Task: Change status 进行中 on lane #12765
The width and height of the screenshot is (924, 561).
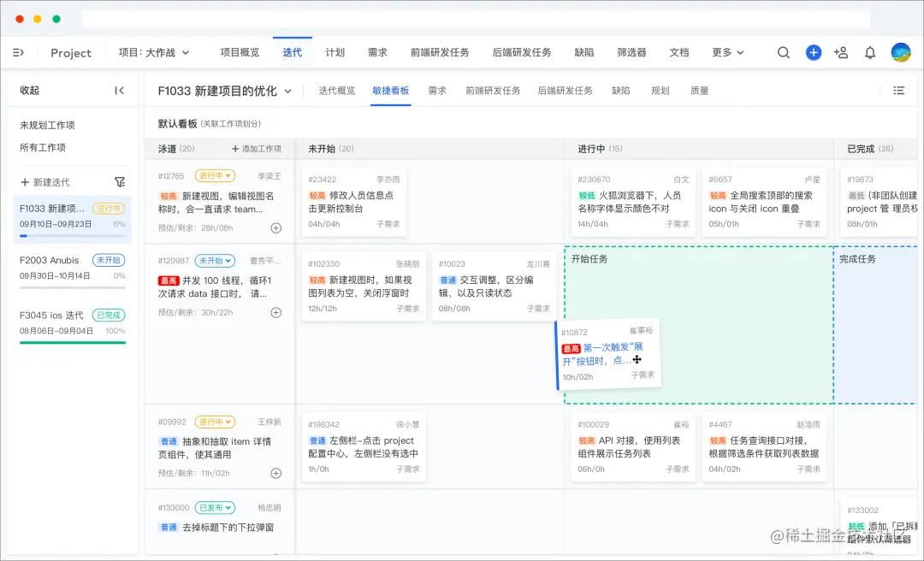Action: [x=215, y=175]
